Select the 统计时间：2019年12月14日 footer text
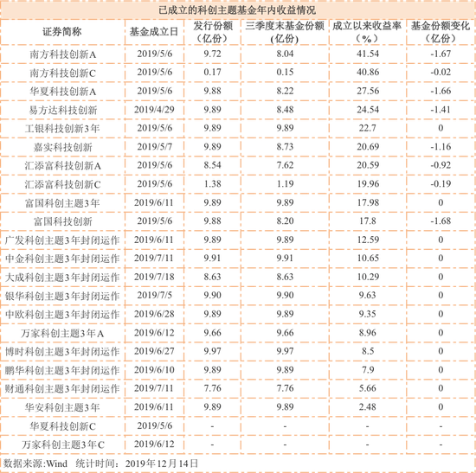This screenshot has width=476, height=473. point(137,463)
